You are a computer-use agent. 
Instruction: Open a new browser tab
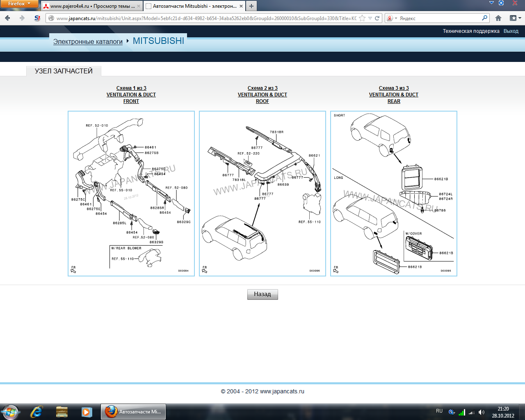(x=251, y=6)
